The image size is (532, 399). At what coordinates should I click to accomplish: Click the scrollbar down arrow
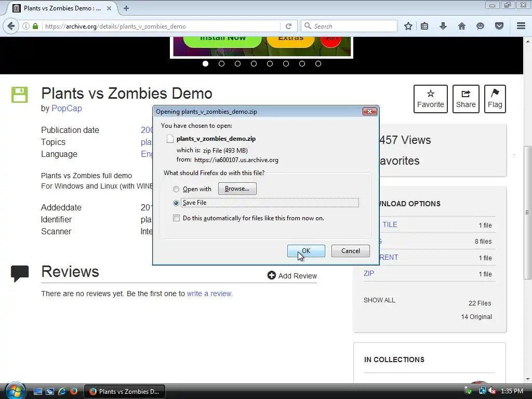coord(527,379)
